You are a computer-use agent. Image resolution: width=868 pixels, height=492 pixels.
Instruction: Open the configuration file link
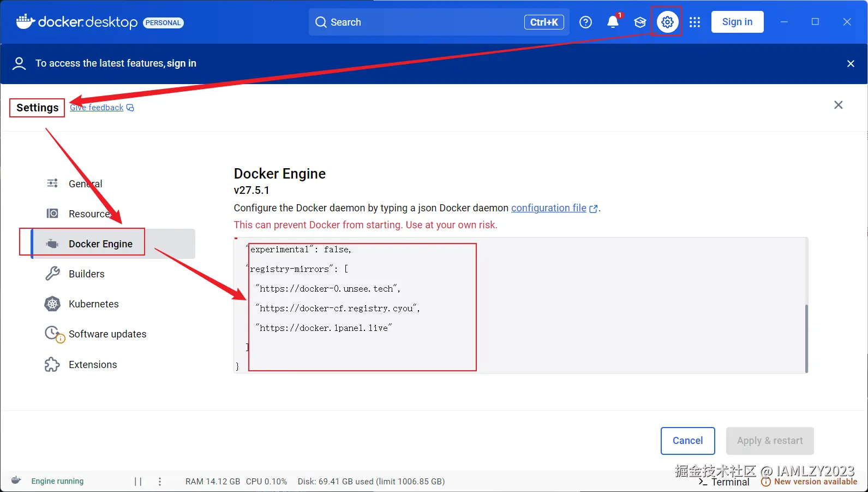tap(548, 208)
